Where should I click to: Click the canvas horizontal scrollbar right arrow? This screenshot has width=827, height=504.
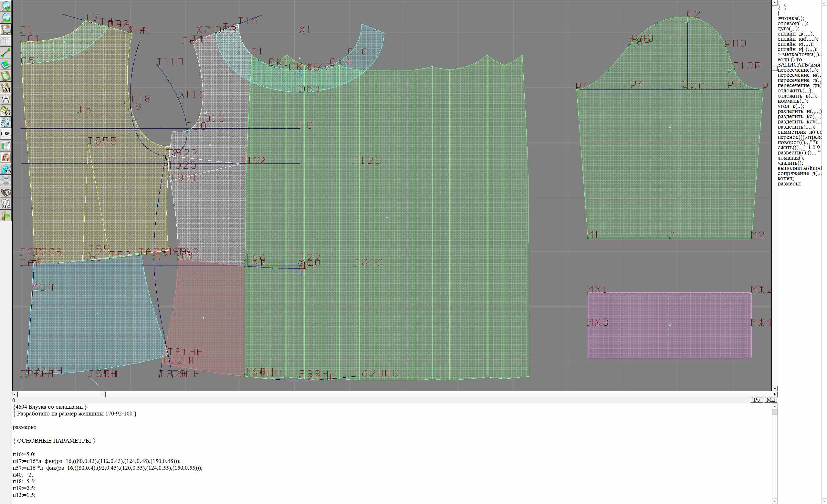(x=775, y=394)
